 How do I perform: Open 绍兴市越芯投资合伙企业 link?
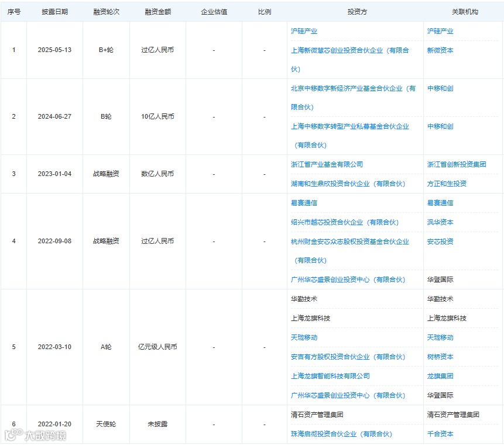click(345, 222)
